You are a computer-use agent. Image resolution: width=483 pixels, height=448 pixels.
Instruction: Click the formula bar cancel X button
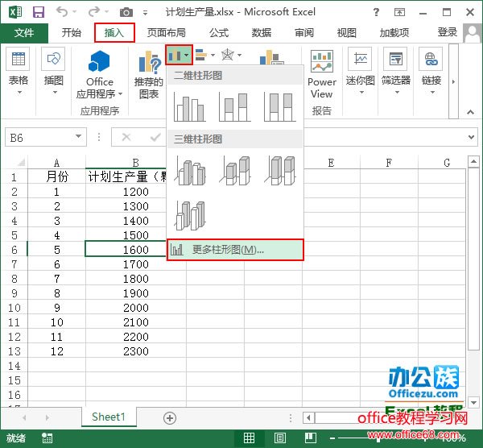pyautogui.click(x=126, y=137)
